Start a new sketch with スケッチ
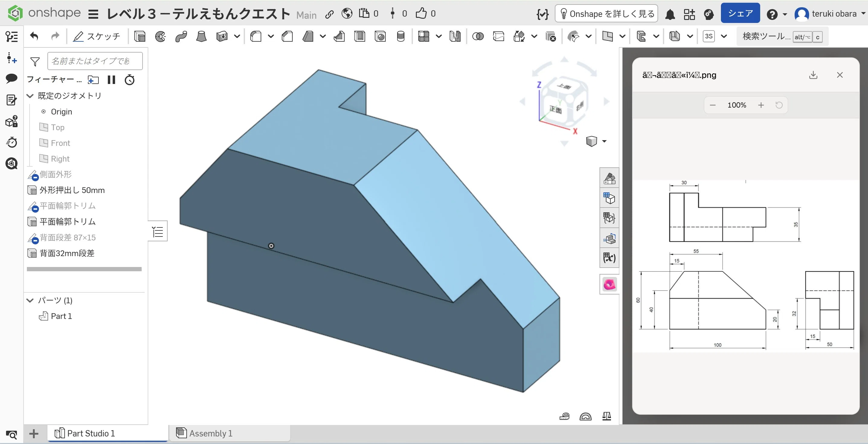The height and width of the screenshot is (444, 868). (97, 36)
